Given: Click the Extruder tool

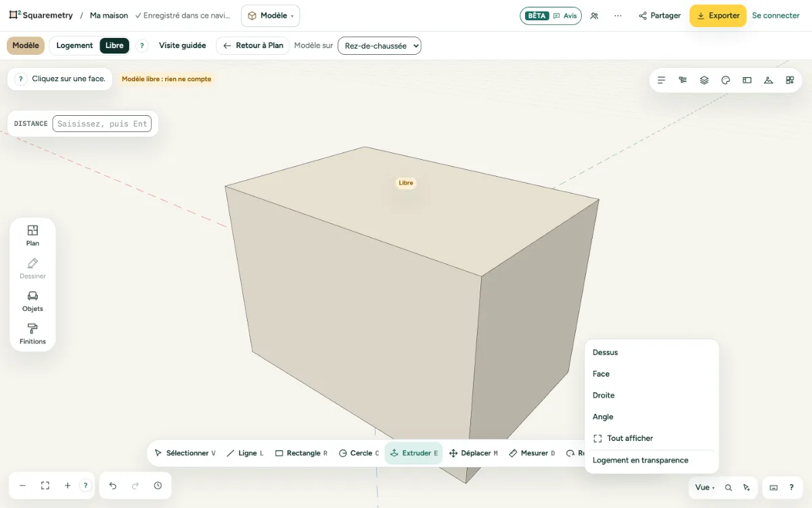Looking at the screenshot, I should [x=413, y=453].
